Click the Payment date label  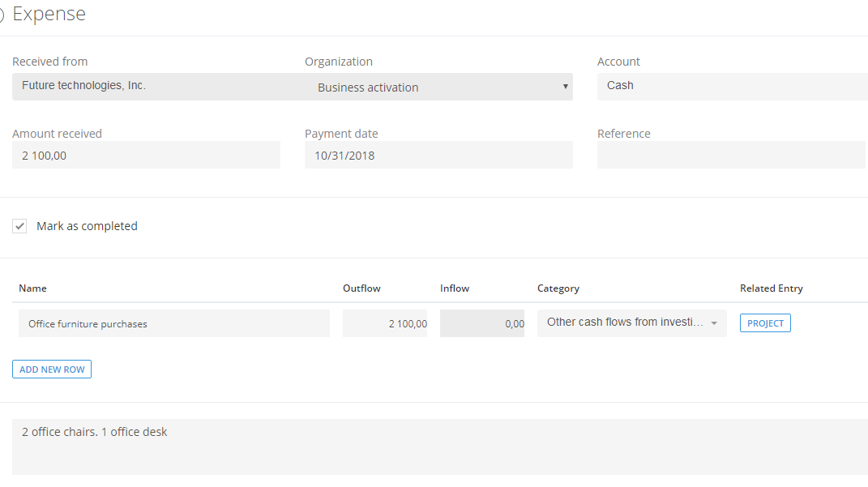341,134
